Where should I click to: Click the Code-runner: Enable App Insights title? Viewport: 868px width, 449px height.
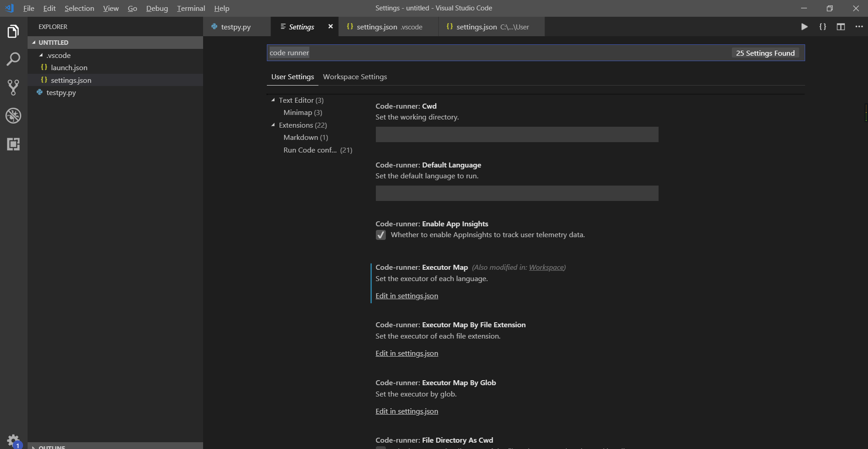[432, 224]
